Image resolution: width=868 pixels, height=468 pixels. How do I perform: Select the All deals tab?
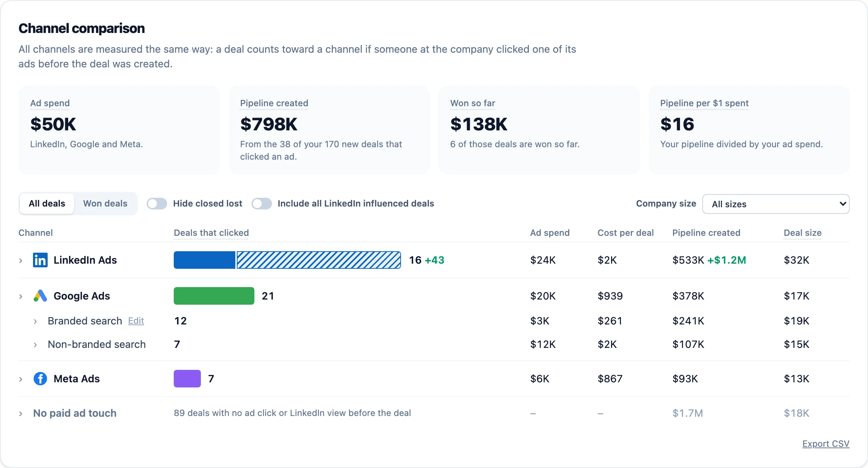(x=47, y=204)
